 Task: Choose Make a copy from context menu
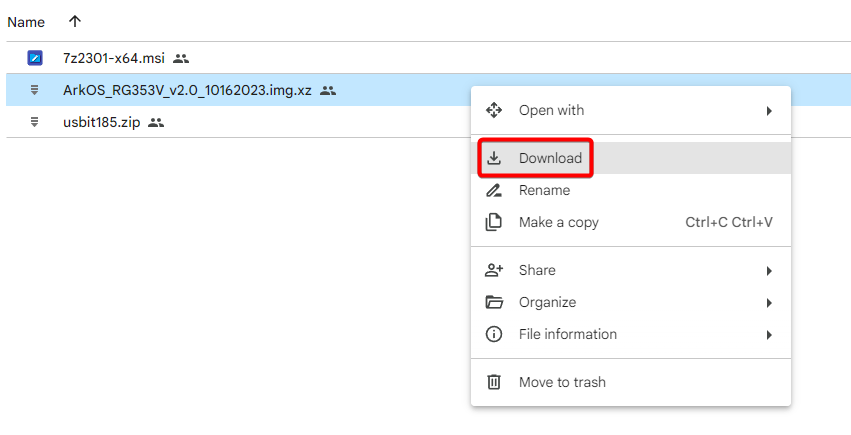[558, 222]
